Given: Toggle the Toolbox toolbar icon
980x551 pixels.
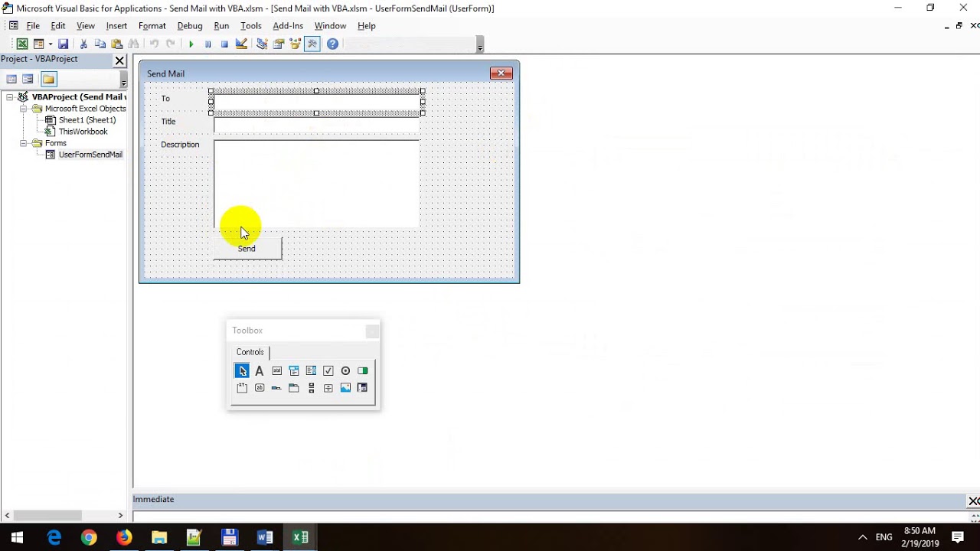Looking at the screenshot, I should coord(312,44).
